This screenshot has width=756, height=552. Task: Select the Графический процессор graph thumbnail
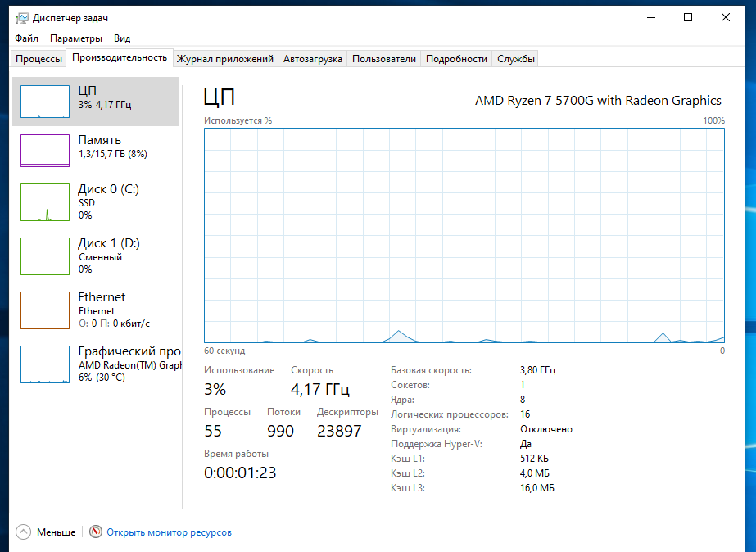point(45,364)
